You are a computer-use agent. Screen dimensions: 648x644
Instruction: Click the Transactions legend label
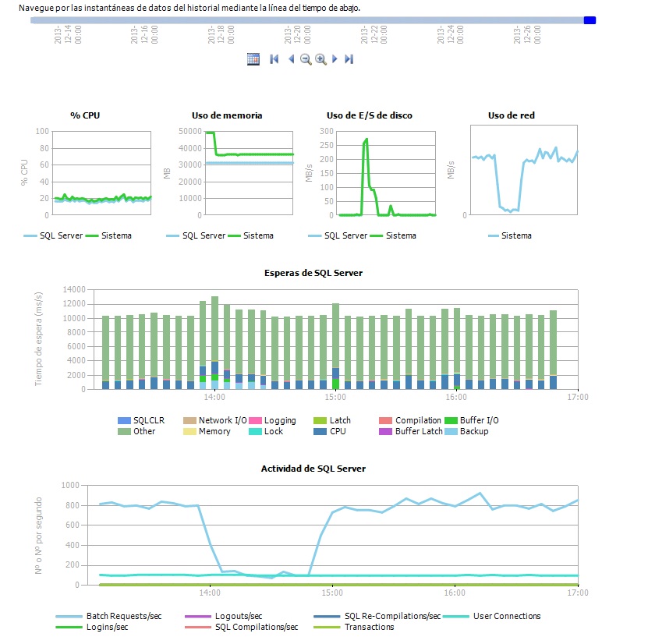370,627
